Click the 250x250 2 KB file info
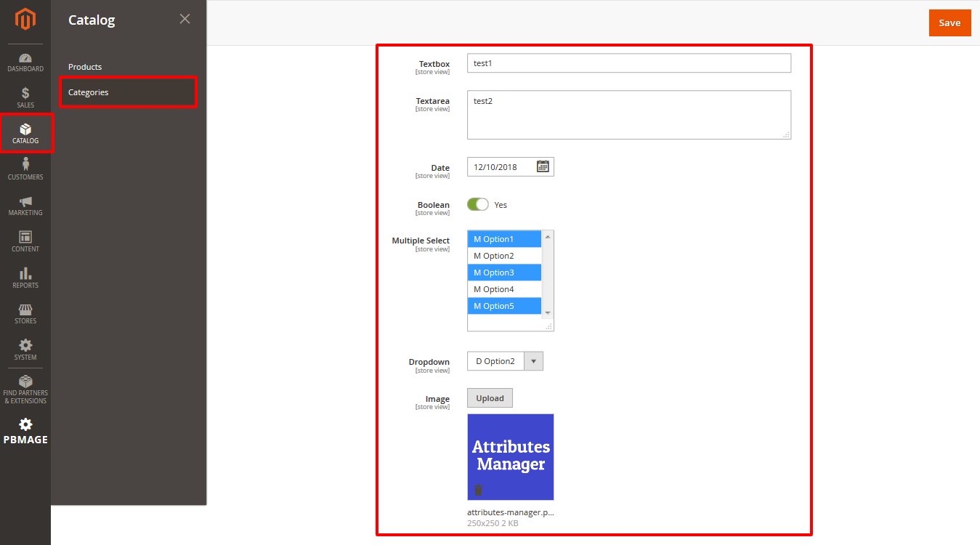The width and height of the screenshot is (980, 545). [493, 522]
